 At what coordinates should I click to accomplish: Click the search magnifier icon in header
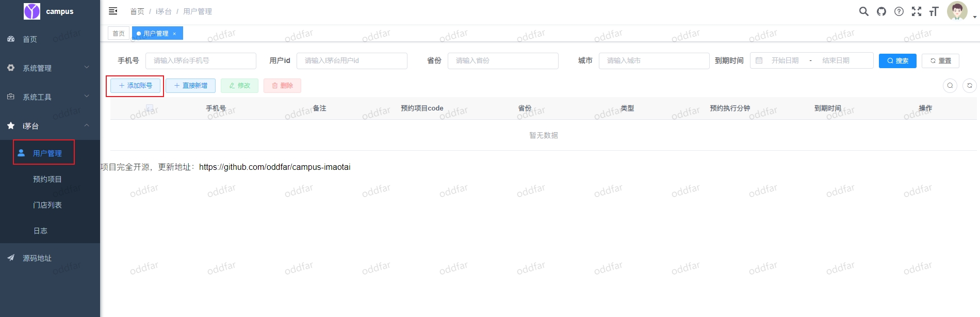pos(863,11)
